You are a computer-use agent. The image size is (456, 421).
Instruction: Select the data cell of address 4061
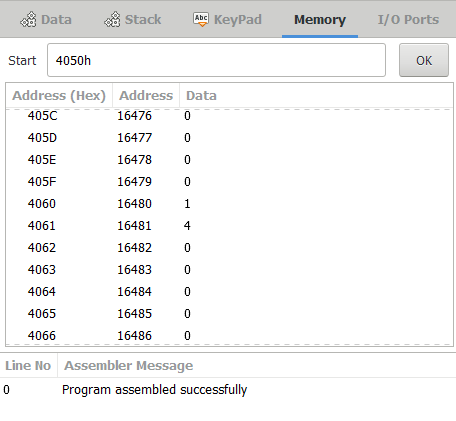click(x=187, y=226)
